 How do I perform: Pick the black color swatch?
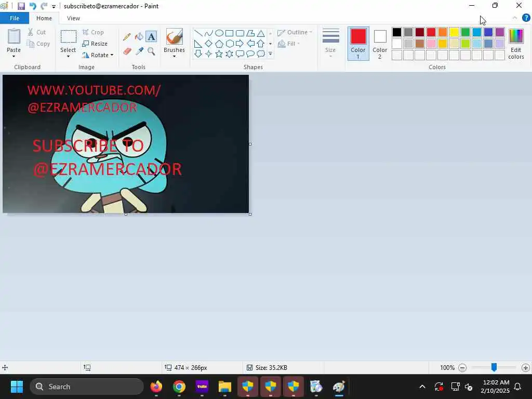pyautogui.click(x=396, y=32)
